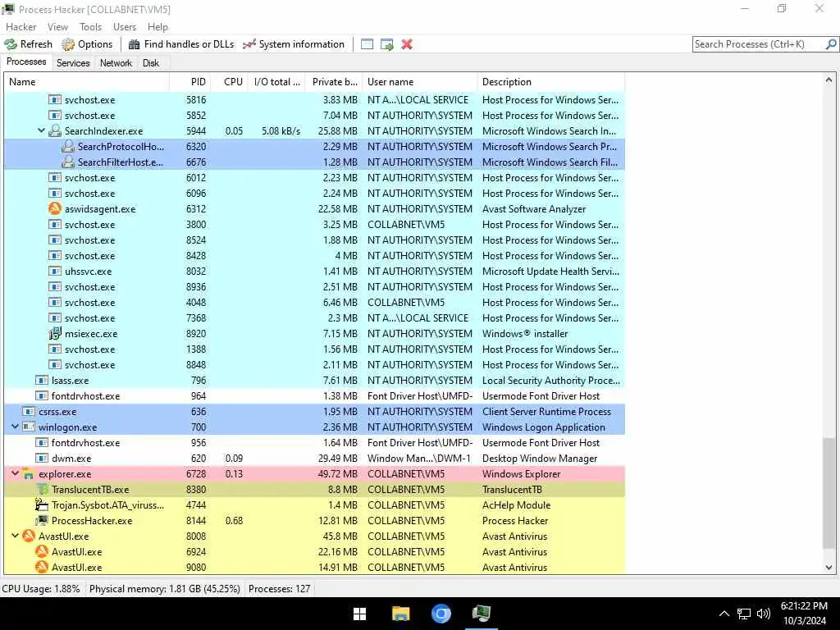The width and height of the screenshot is (840, 630).
Task: Select the fontdrvhost.exe row PID 964
Action: tap(314, 396)
